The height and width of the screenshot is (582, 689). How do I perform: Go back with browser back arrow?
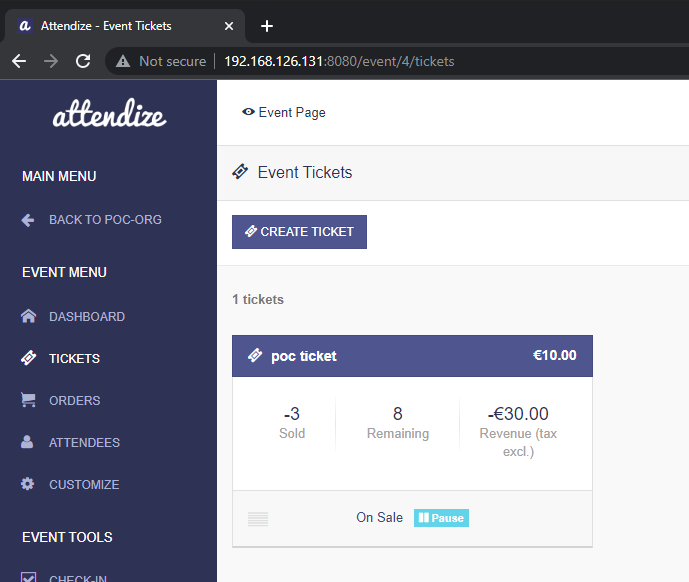[19, 61]
